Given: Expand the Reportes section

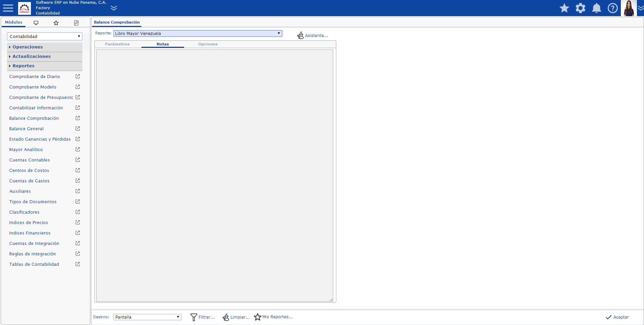Looking at the screenshot, I should pos(45,66).
